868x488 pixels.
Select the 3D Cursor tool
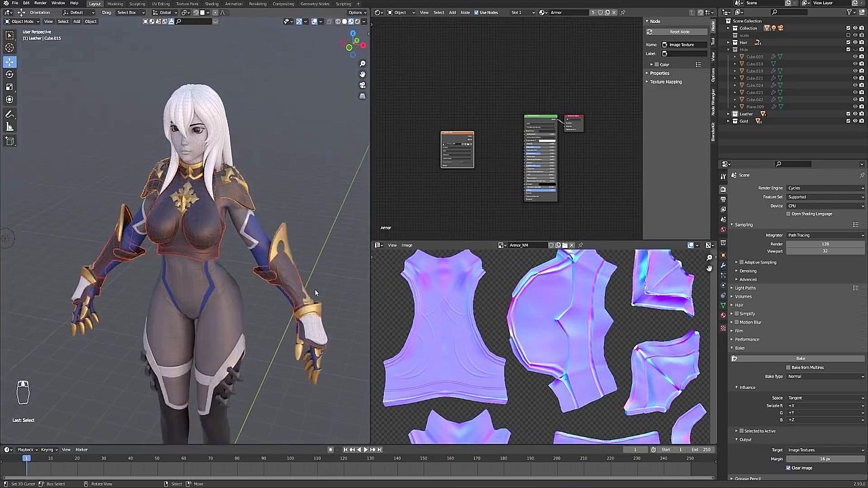9,47
